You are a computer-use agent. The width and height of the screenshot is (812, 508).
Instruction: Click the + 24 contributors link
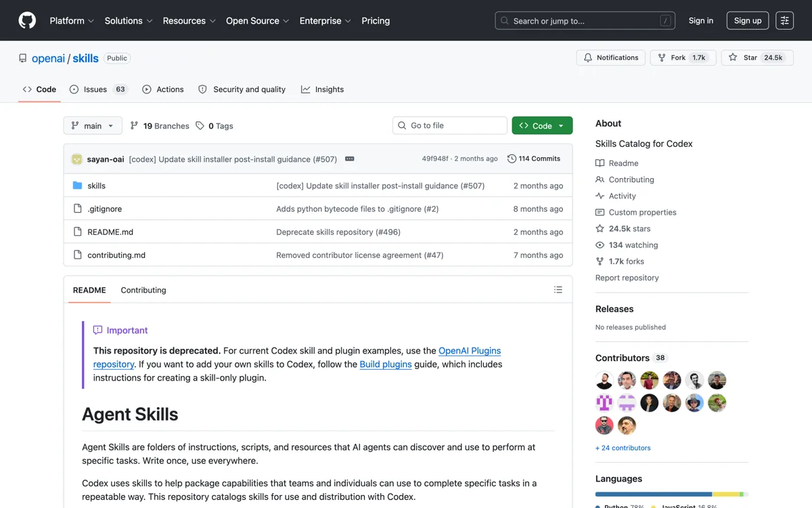pyautogui.click(x=623, y=448)
